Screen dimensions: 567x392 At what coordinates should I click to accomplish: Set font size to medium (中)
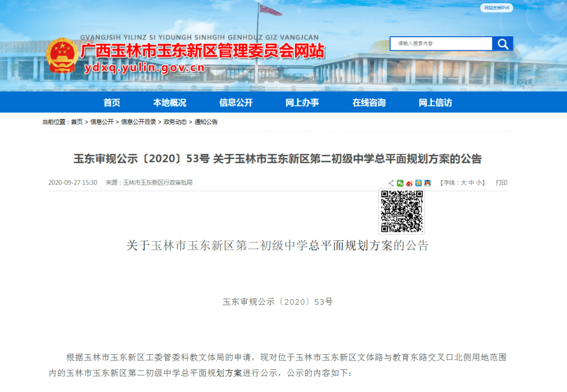coord(471,183)
